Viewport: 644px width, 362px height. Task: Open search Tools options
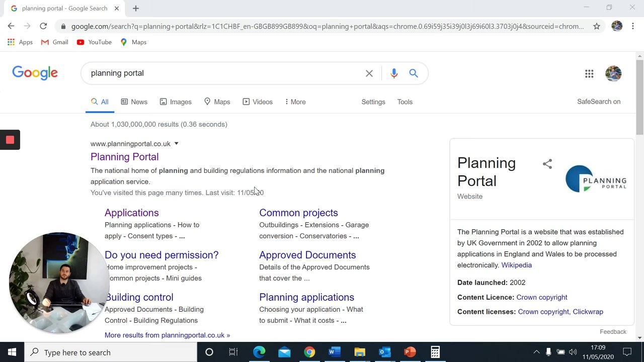click(405, 102)
